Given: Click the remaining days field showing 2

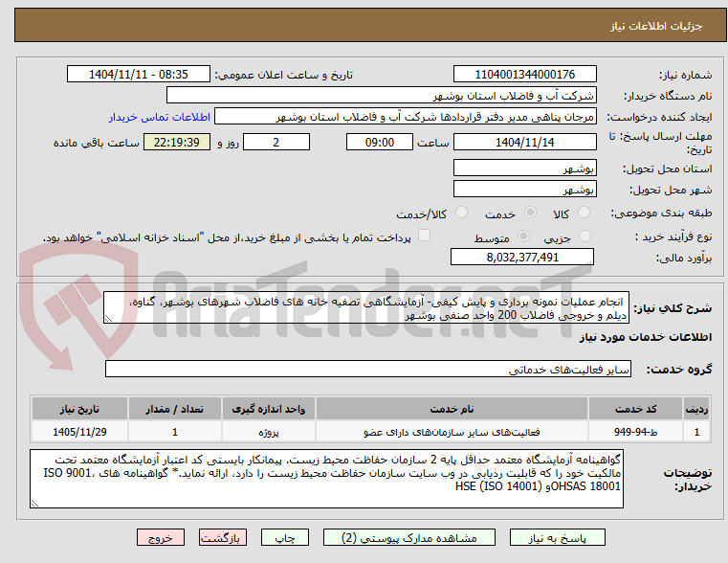Looking at the screenshot, I should point(276,142).
